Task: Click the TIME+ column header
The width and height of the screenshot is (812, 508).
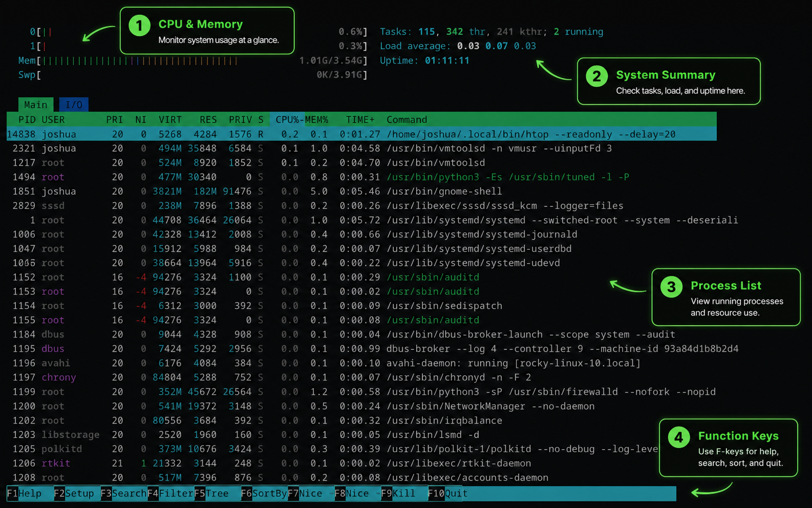Action: click(360, 119)
